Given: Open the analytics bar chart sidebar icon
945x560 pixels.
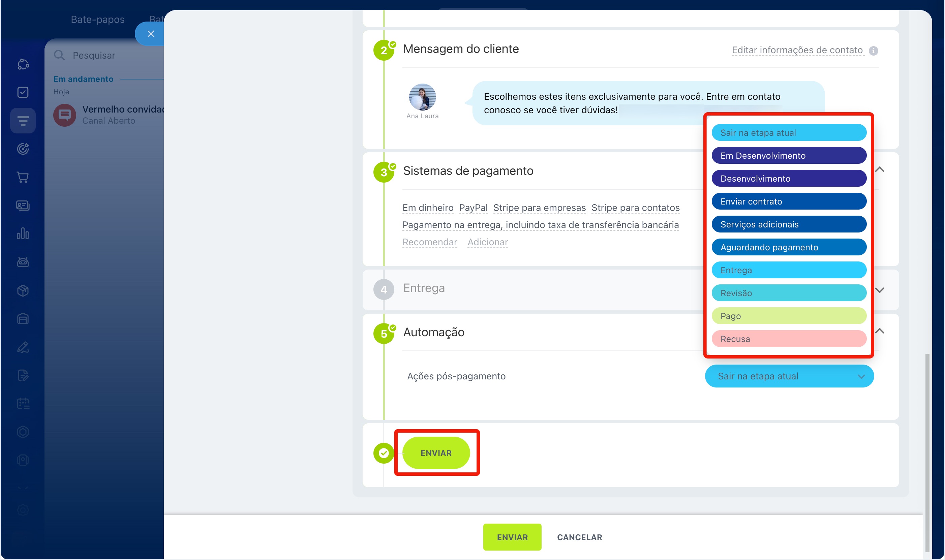Looking at the screenshot, I should [x=23, y=234].
